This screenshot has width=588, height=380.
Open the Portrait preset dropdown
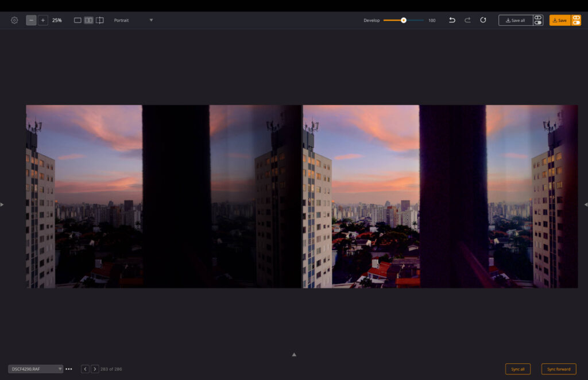[133, 20]
